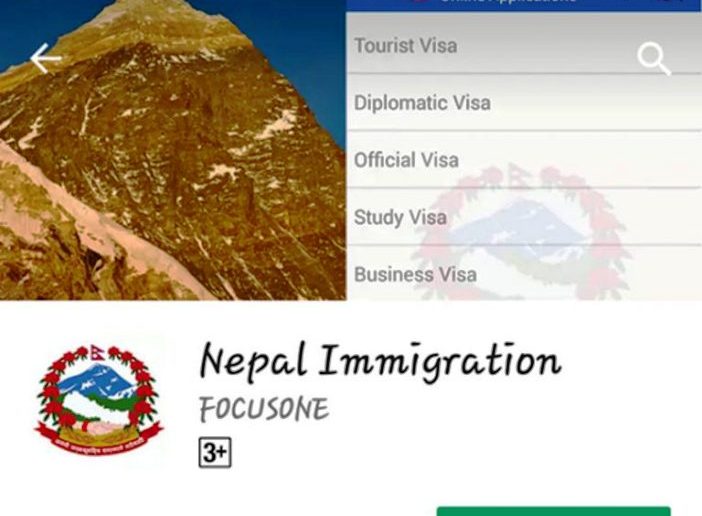Choose the Official Visa entry

click(x=524, y=160)
